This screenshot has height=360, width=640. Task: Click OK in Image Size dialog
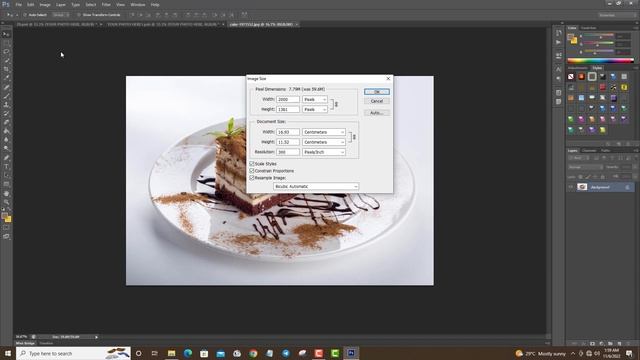click(x=377, y=92)
